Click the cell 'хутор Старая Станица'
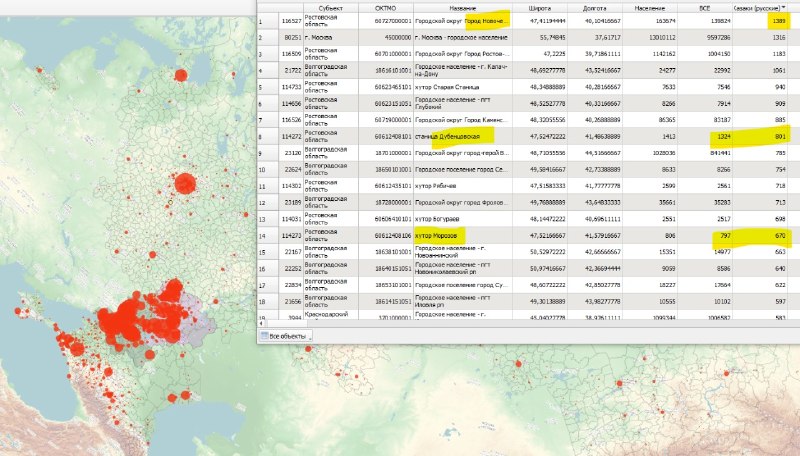 [463, 87]
